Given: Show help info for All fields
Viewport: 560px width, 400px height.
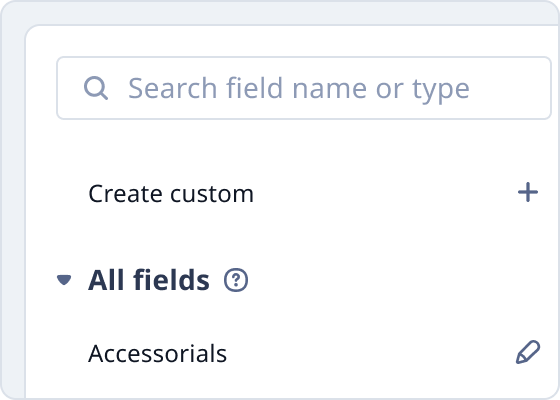Looking at the screenshot, I should coord(236,280).
